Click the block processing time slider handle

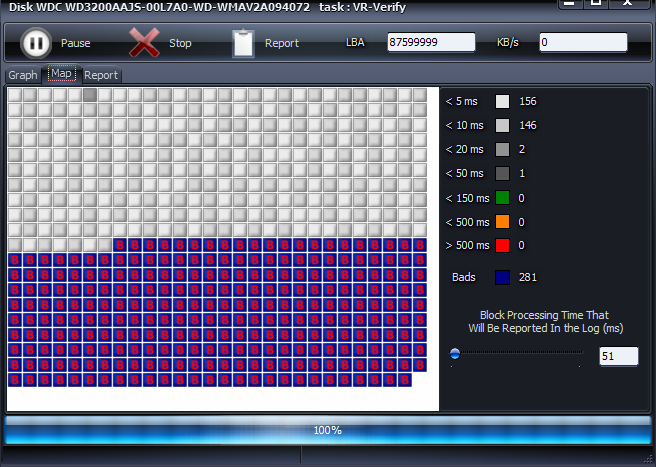(x=455, y=354)
